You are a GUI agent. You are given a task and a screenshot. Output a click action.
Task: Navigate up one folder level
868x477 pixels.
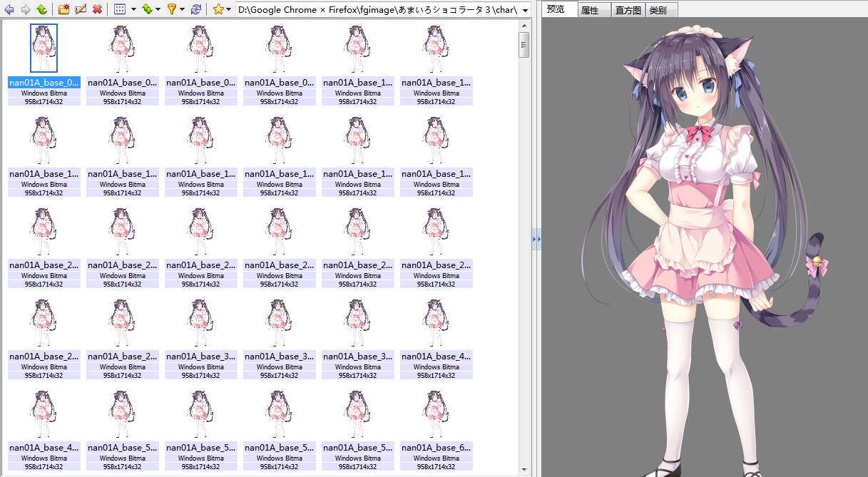[x=41, y=9]
